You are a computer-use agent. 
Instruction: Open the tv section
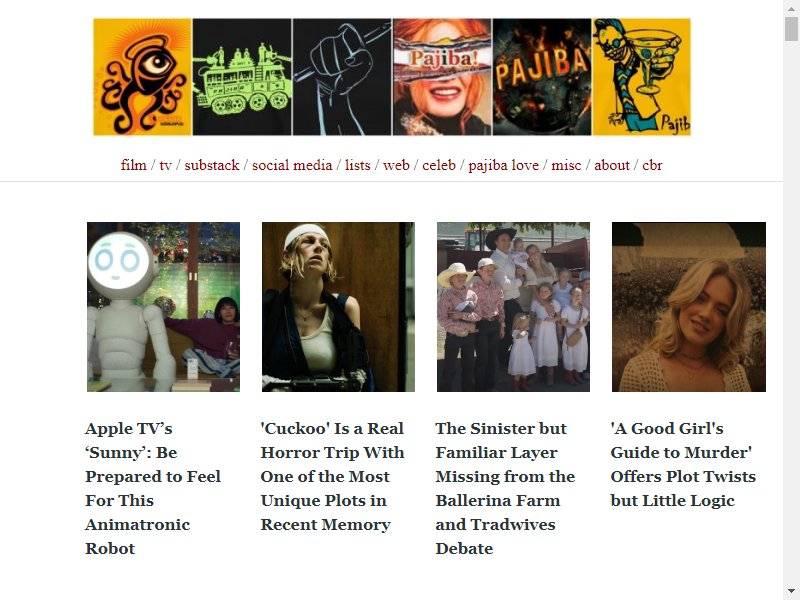165,165
